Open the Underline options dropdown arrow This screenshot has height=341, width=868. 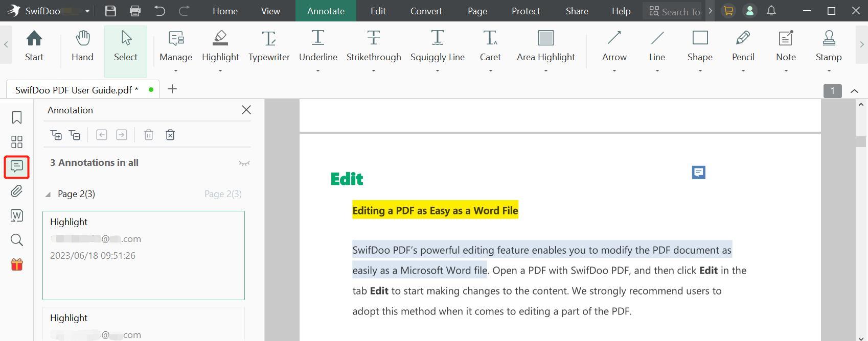[318, 70]
